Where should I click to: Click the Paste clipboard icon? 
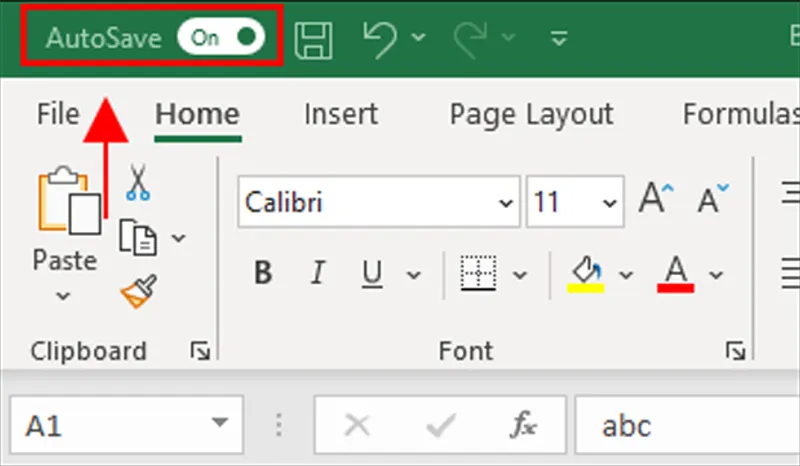(66, 201)
